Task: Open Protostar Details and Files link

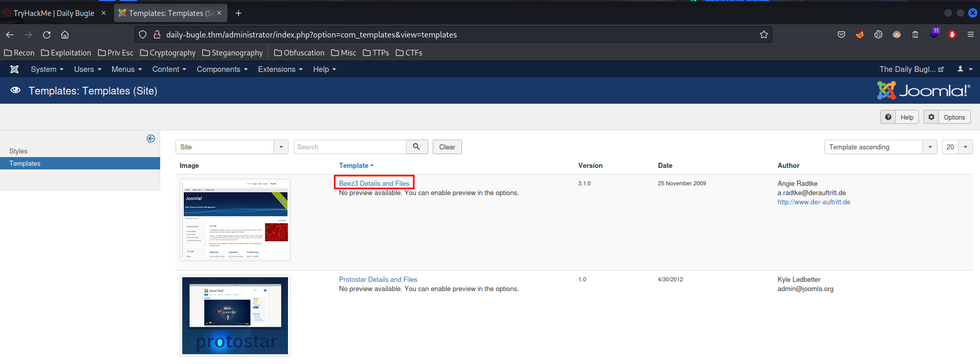Action: click(378, 279)
